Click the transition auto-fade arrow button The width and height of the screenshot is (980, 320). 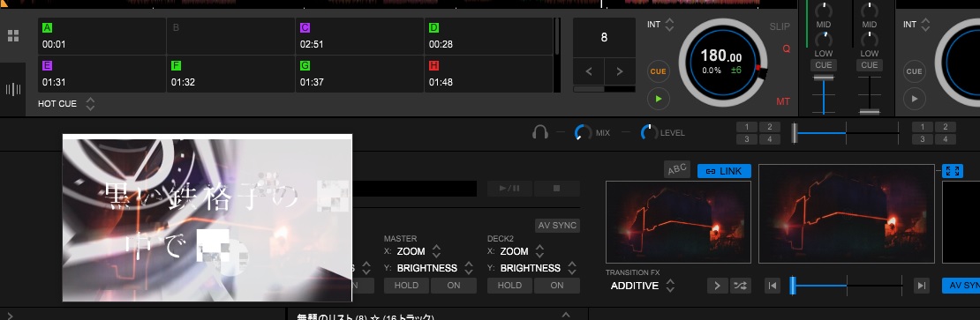pos(717,286)
